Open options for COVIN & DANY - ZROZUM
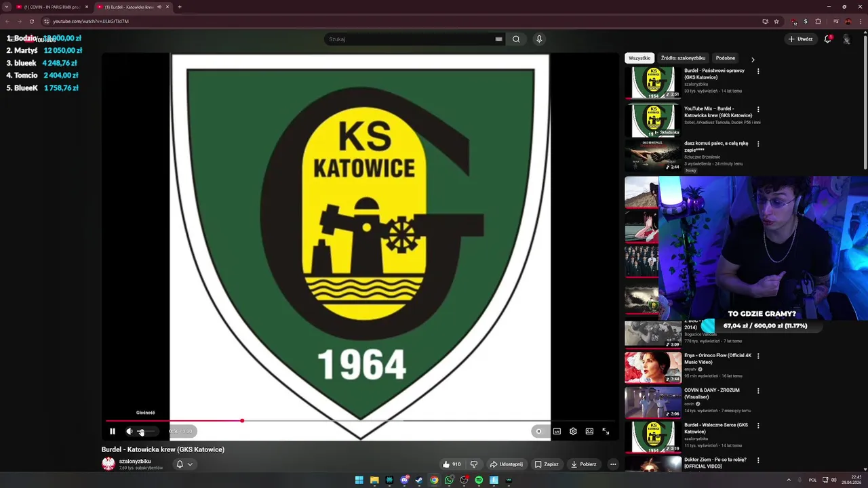Viewport: 868px width, 488px height. click(x=758, y=391)
